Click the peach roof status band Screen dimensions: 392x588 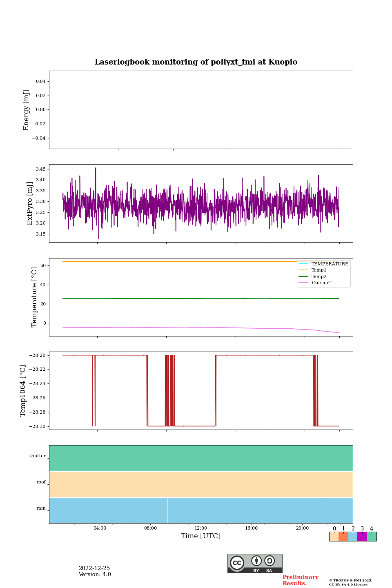(201, 484)
